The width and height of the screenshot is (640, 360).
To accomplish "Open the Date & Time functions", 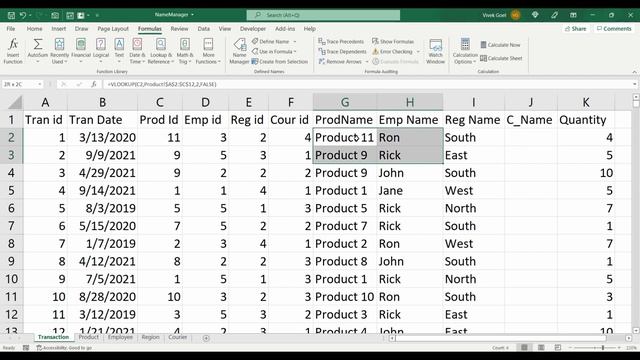I will (137, 51).
